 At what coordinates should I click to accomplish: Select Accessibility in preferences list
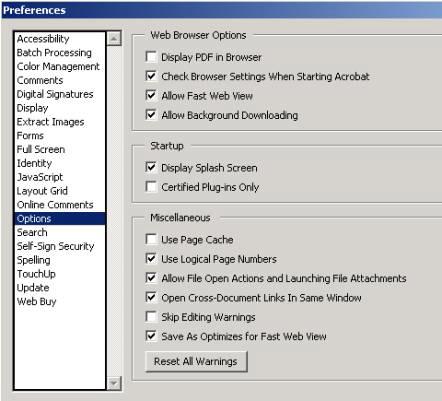(x=43, y=39)
